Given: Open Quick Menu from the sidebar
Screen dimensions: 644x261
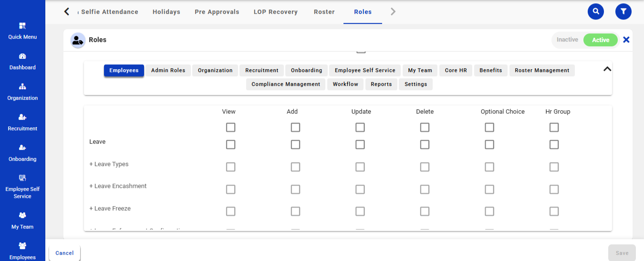Looking at the screenshot, I should (x=22, y=31).
